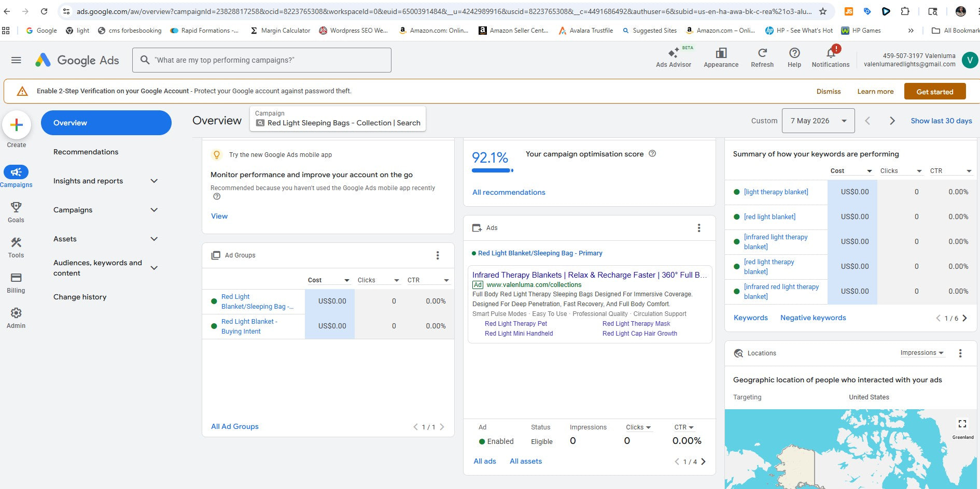Open the All recommendations link

(509, 192)
